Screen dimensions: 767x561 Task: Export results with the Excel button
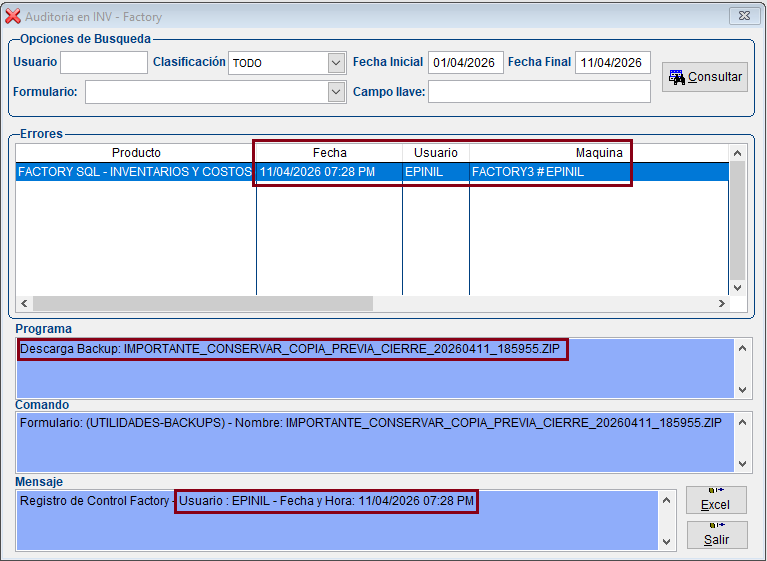tap(716, 500)
